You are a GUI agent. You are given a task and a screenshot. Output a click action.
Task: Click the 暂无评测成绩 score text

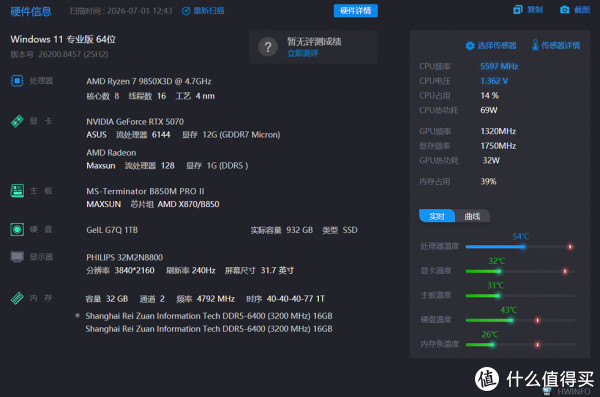tap(314, 41)
